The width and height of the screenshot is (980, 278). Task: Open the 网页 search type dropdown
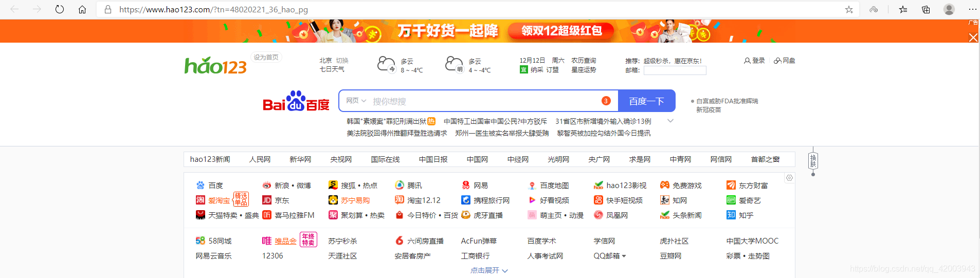point(356,101)
